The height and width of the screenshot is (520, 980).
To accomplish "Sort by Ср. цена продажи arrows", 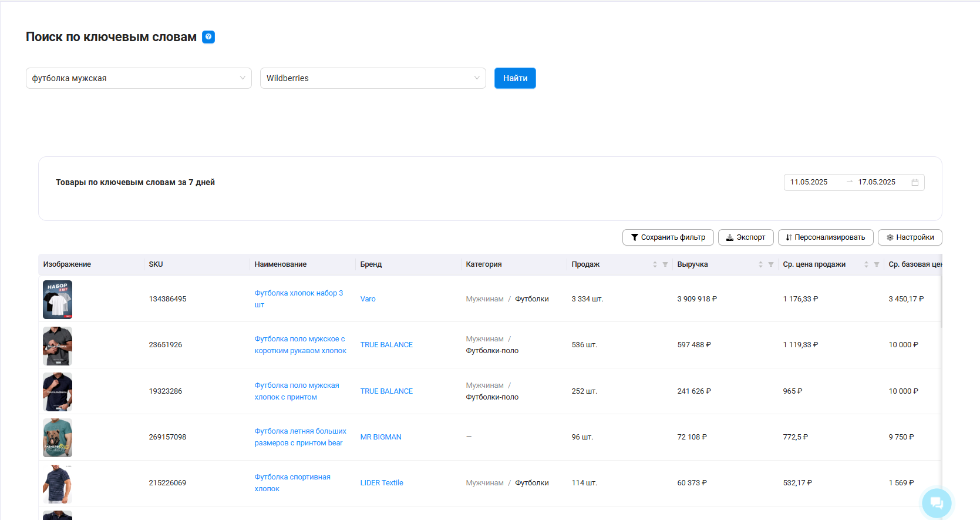I will [x=866, y=264].
